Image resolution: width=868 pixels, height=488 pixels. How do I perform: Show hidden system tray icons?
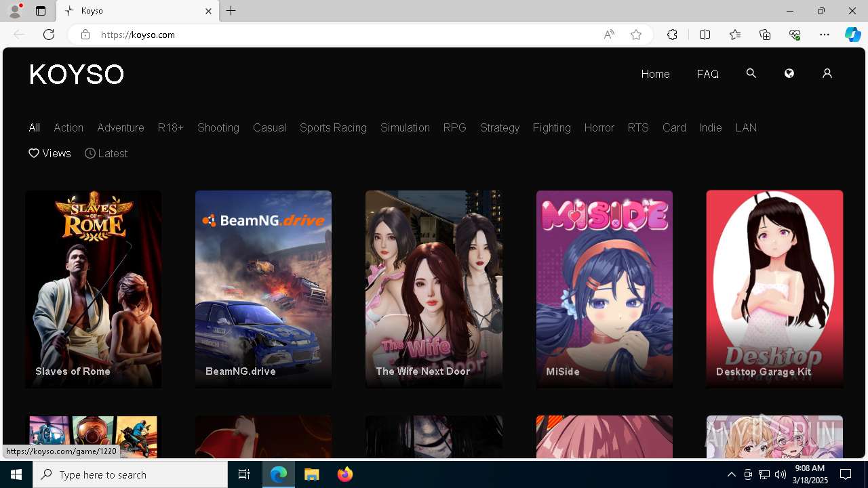[x=731, y=474]
